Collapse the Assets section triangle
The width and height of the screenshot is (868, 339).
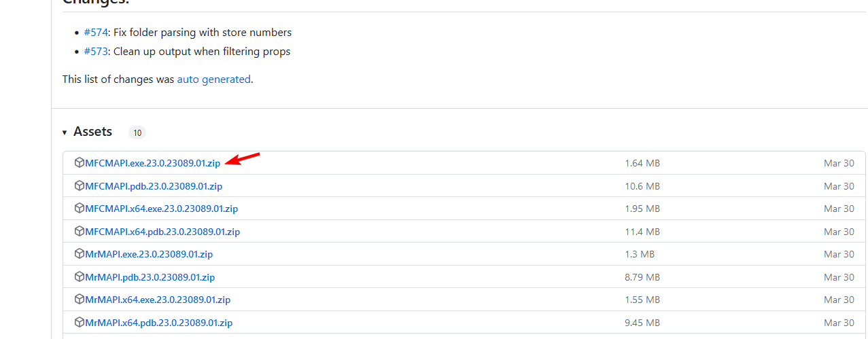tap(65, 132)
